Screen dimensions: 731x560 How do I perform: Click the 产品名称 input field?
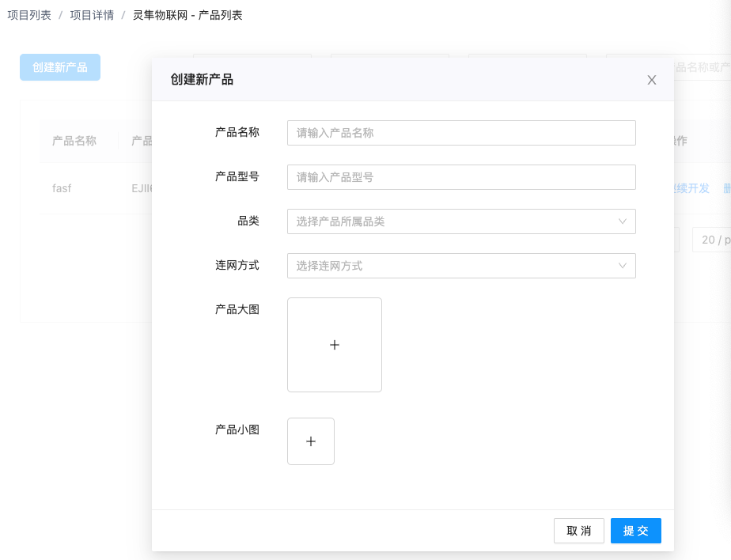(x=461, y=133)
